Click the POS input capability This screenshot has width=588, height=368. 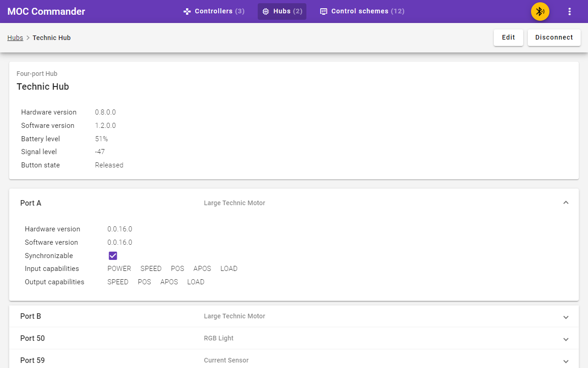(x=177, y=269)
